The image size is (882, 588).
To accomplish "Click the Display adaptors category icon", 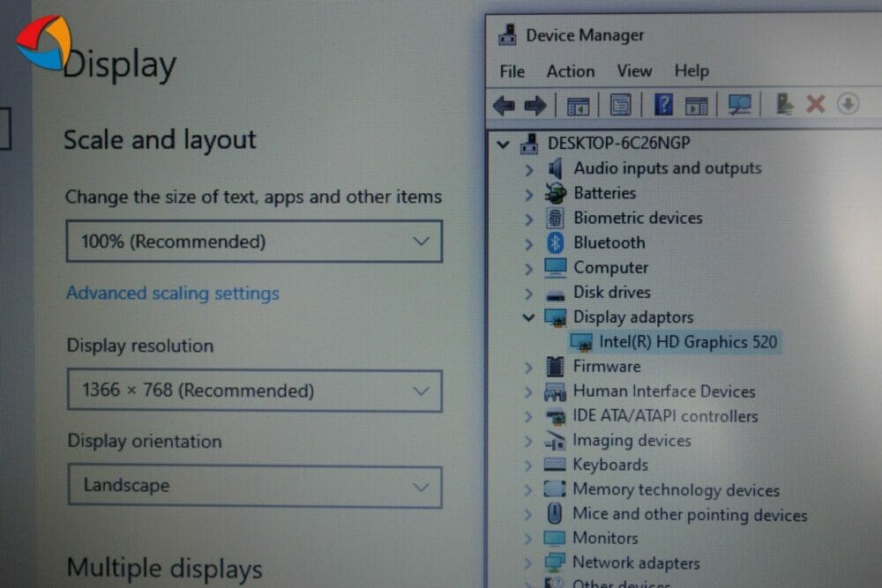I will click(555, 317).
